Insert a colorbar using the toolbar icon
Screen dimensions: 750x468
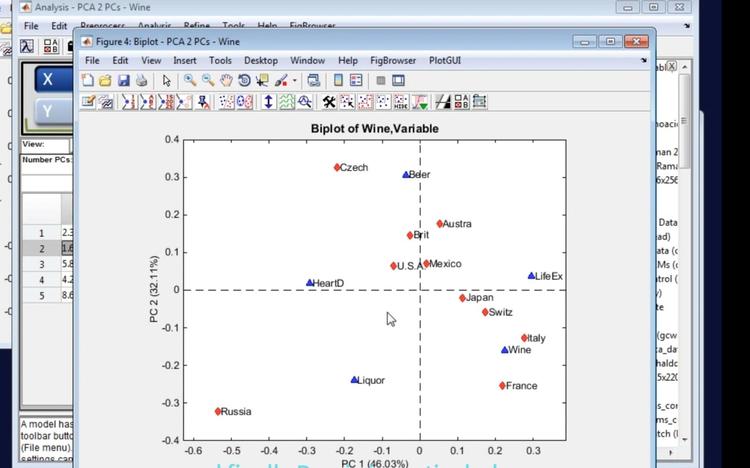coord(338,80)
